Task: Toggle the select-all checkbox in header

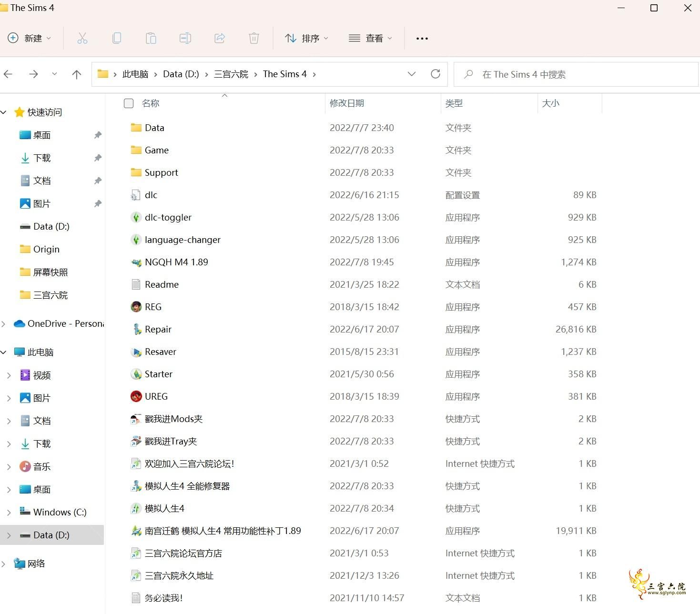Action: click(129, 103)
